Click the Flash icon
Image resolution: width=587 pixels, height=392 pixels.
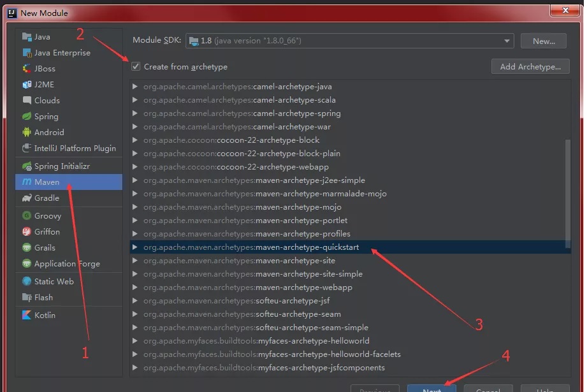point(27,297)
